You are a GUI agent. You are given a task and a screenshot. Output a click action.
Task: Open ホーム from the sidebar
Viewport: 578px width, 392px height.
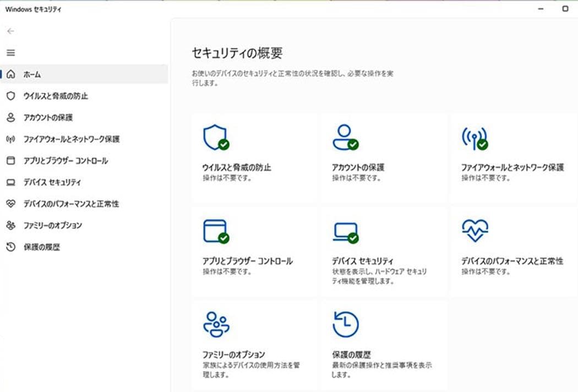(30, 74)
